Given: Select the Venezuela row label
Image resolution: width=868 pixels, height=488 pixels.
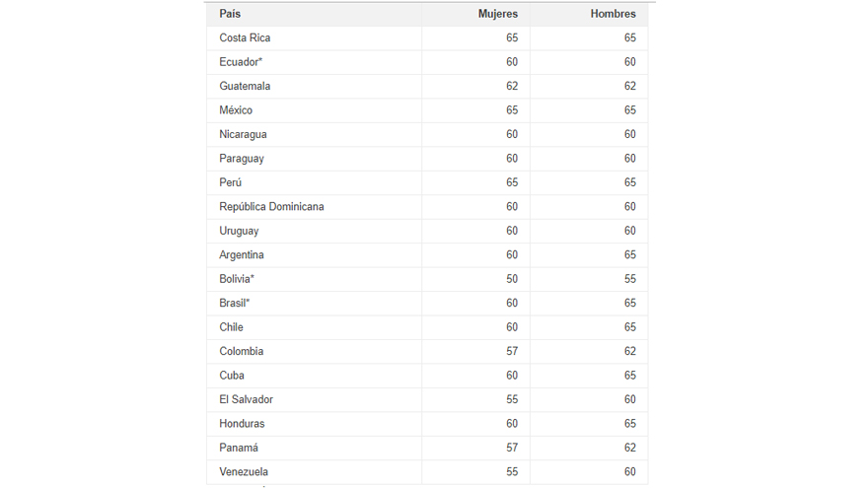Looking at the screenshot, I should coord(244,472).
